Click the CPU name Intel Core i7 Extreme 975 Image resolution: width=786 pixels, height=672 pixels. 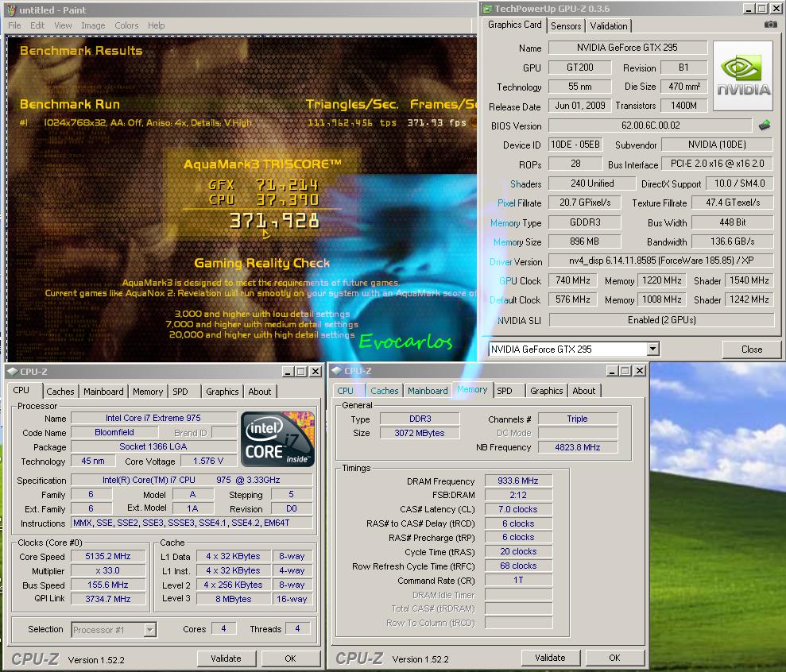pos(153,418)
